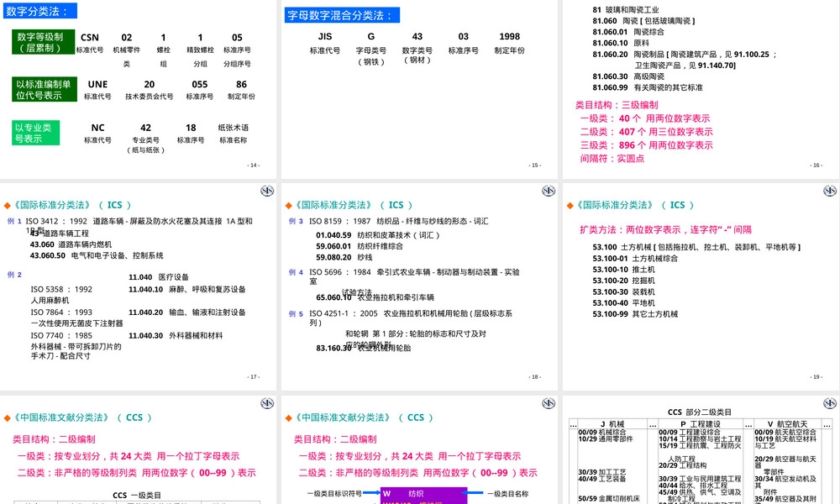Click the 53.100-99 其它土方机械 line

click(635, 314)
